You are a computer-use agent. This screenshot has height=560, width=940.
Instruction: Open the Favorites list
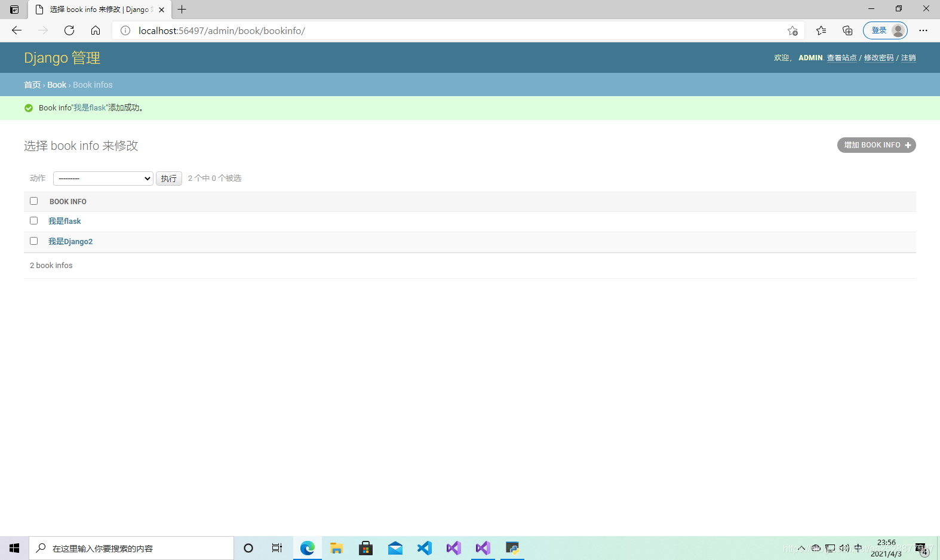(821, 30)
